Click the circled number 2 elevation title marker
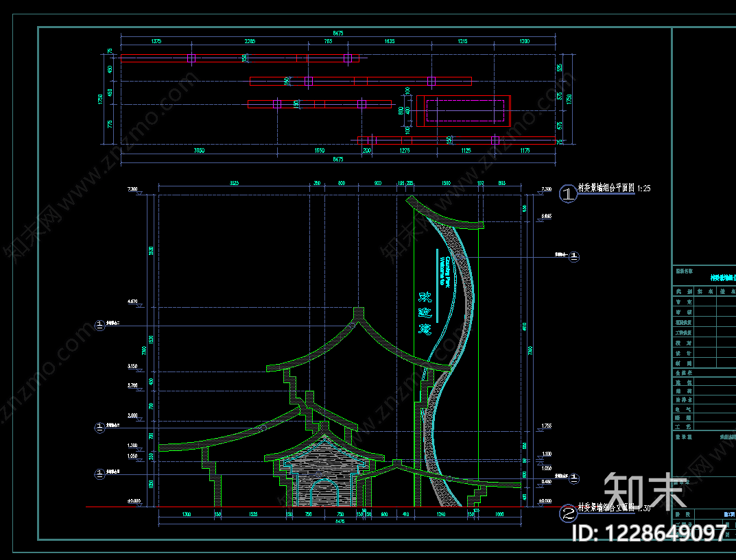Image resolution: width=736 pixels, height=560 pixels. point(568,513)
